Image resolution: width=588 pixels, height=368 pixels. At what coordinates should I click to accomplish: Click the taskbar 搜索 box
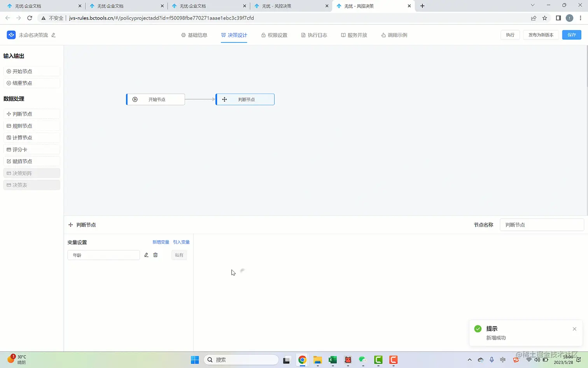click(x=241, y=360)
